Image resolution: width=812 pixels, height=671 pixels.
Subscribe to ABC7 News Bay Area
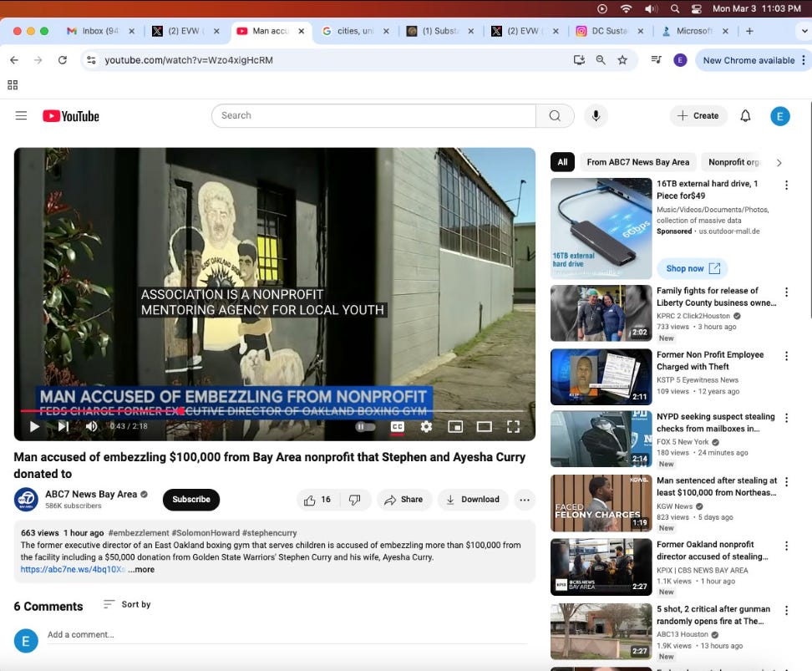click(191, 500)
